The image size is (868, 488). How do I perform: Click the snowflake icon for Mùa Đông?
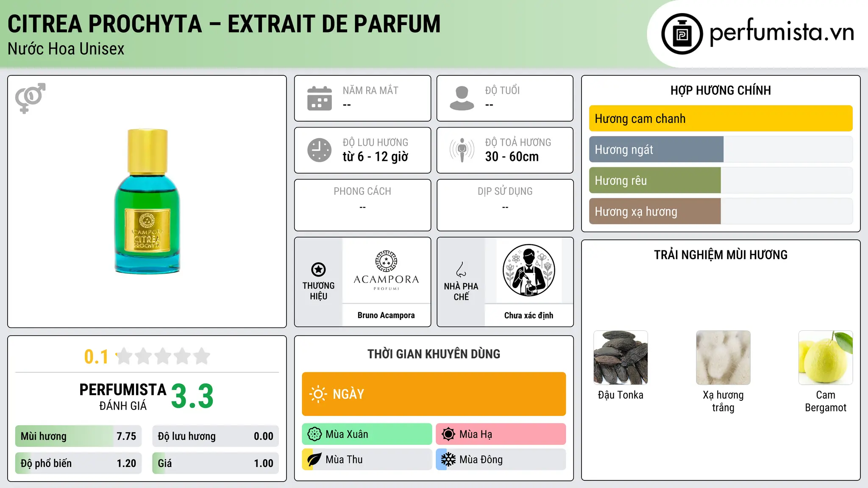(448, 460)
